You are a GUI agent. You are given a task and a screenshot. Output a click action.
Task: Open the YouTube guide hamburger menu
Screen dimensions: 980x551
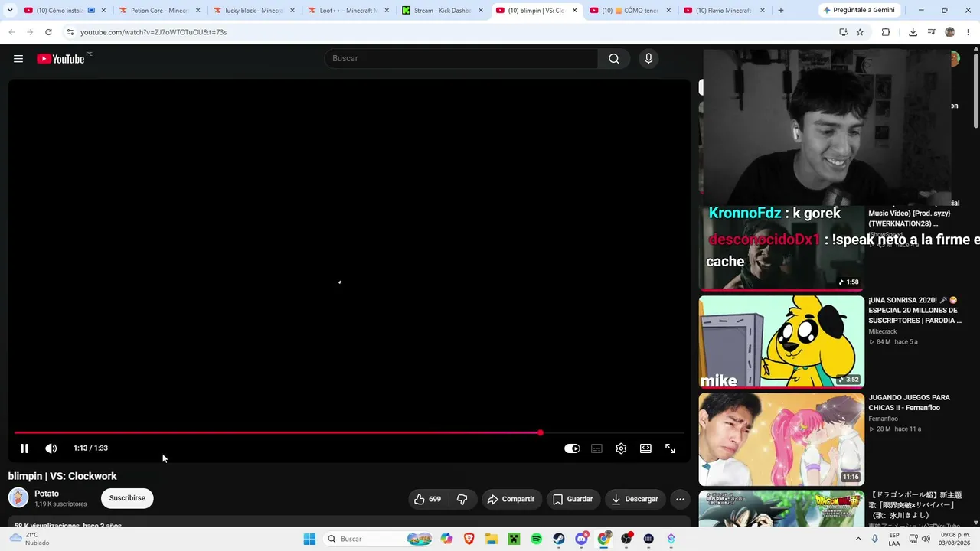point(18,59)
